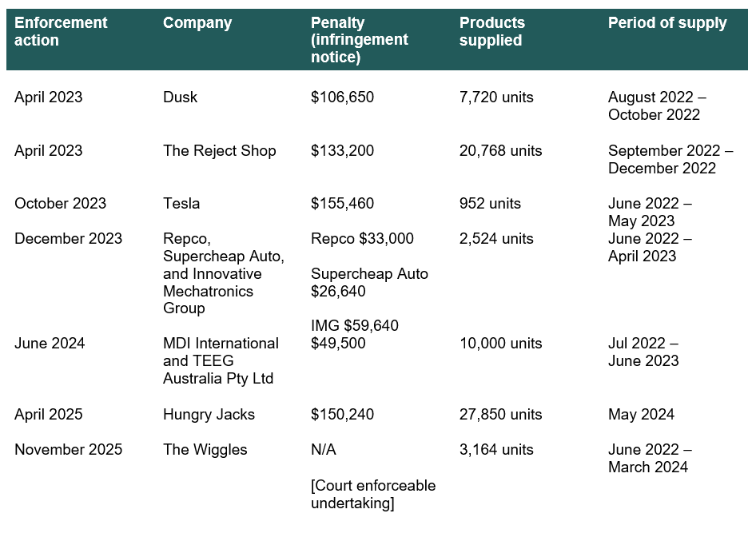
Task: Click the Supercheap Auto $26,640 penalty
Action: (x=369, y=283)
